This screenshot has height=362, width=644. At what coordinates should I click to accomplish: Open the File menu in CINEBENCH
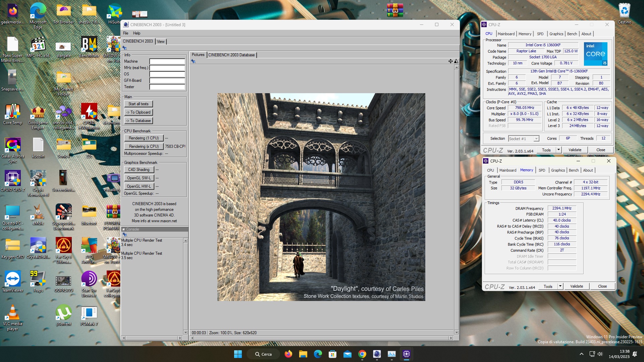(x=125, y=33)
